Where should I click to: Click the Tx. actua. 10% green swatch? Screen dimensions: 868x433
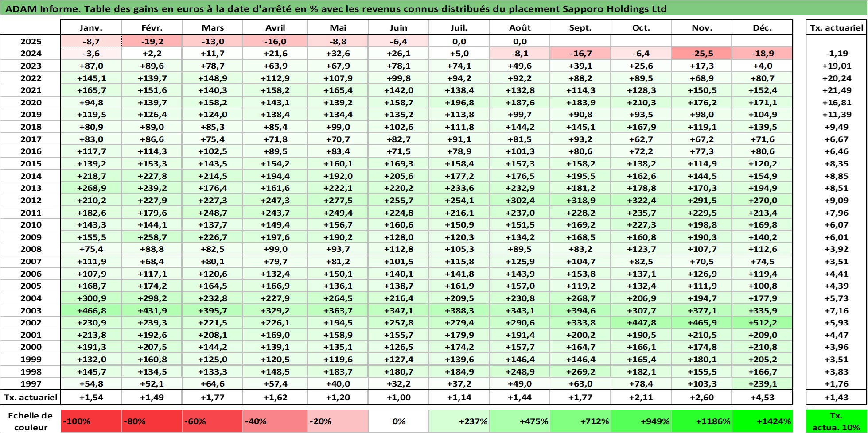coord(837,421)
